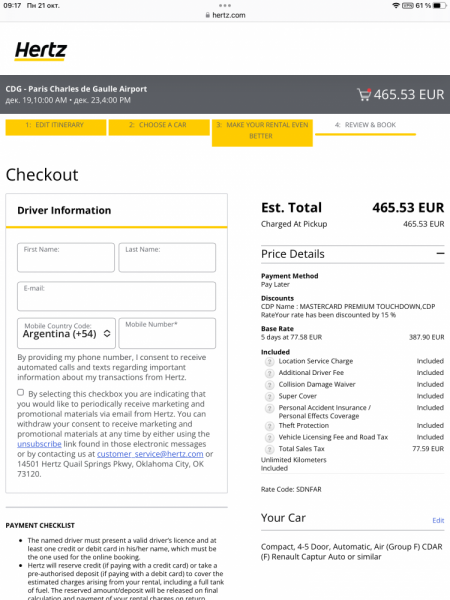Collapse the Price Details section
This screenshot has height=600, width=450.
pyautogui.click(x=440, y=253)
